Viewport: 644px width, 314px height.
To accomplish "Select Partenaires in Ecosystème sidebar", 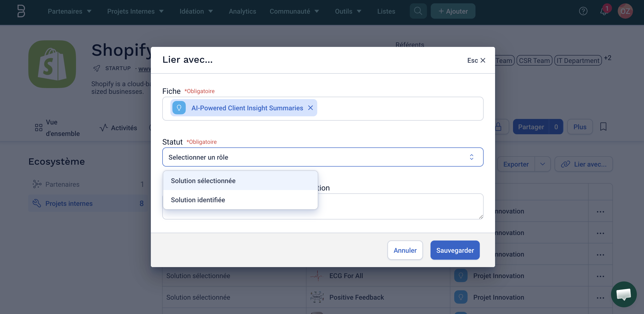I will click(x=88, y=184).
